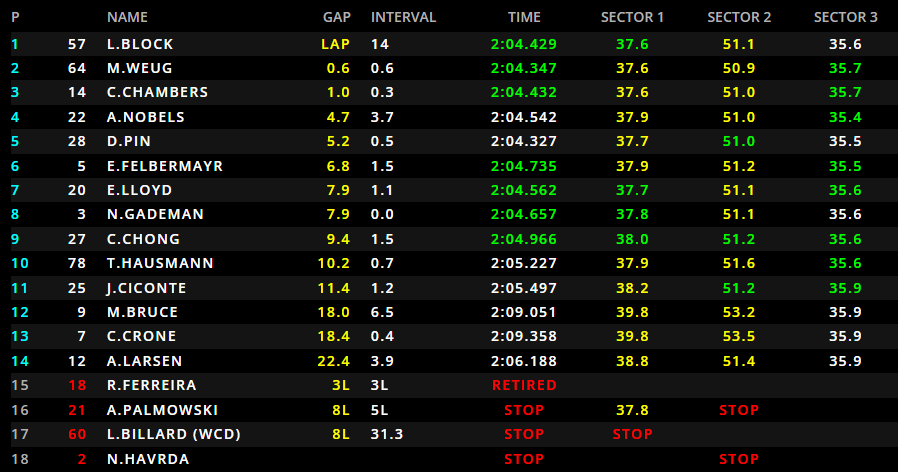Select E.FELBERMAYR in the standings
Screen dimensions: 898x472
pyautogui.click(x=164, y=165)
